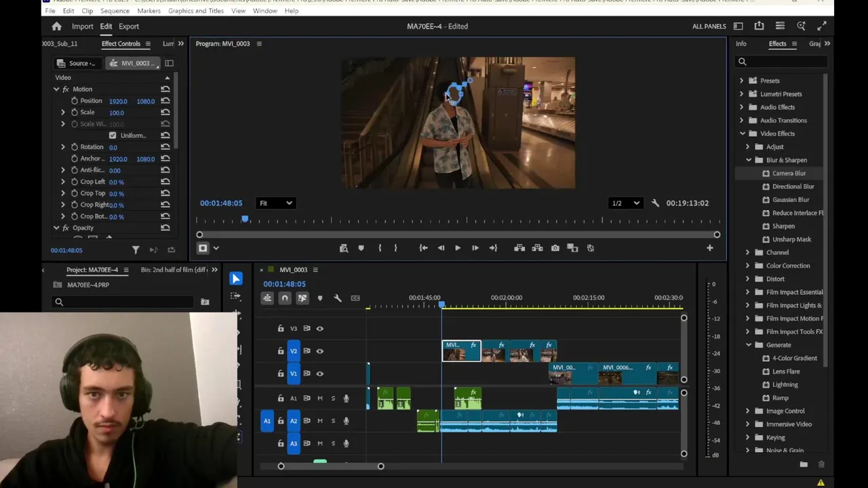The height and width of the screenshot is (488, 868).
Task: Add marker in the timeline toolbar
Action: (320, 298)
